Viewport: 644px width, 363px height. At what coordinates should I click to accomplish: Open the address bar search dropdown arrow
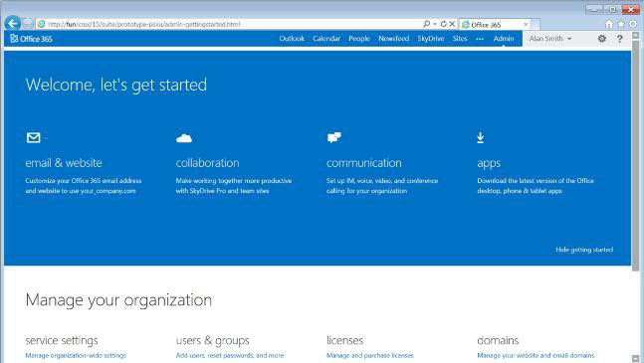pos(435,24)
